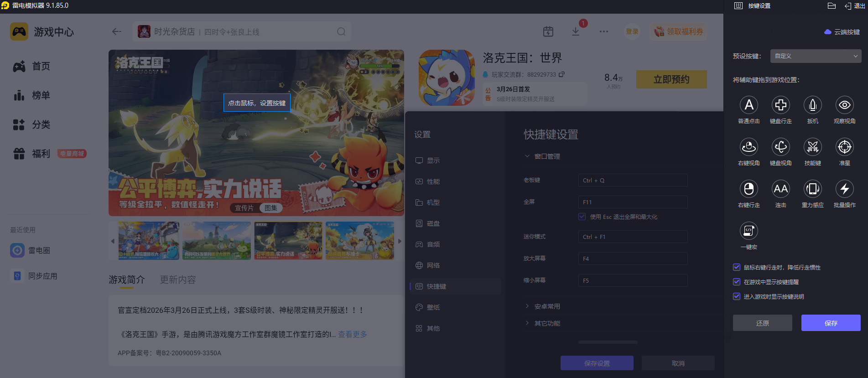
Task: Select the 技能键 skill key tool
Action: 812,147
